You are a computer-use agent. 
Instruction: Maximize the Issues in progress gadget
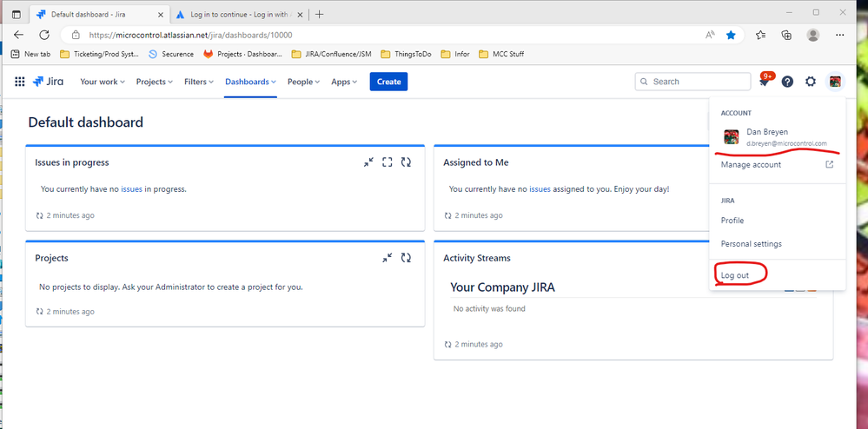(387, 162)
